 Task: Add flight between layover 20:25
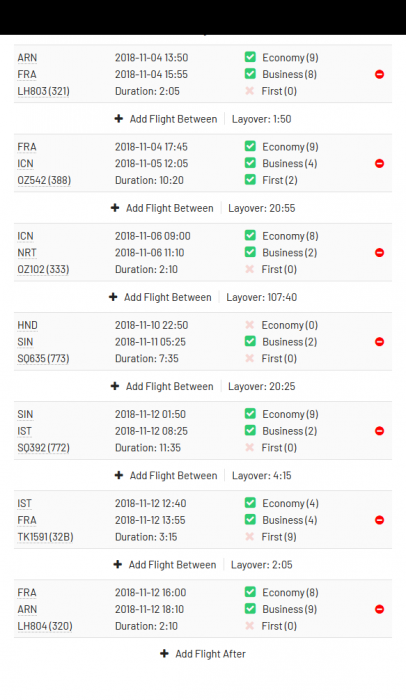[x=162, y=387]
